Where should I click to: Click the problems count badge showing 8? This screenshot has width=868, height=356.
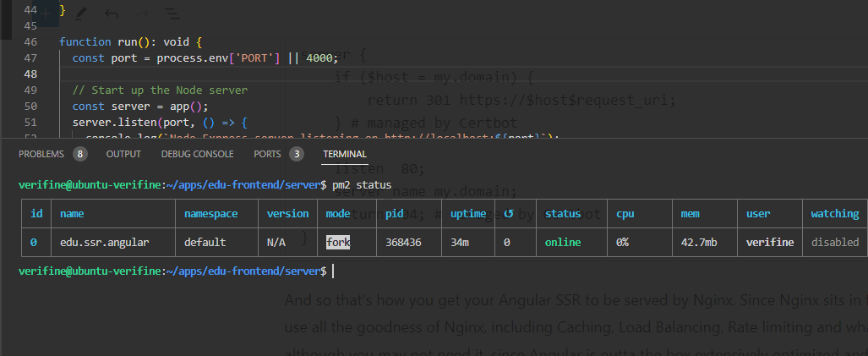coord(80,154)
